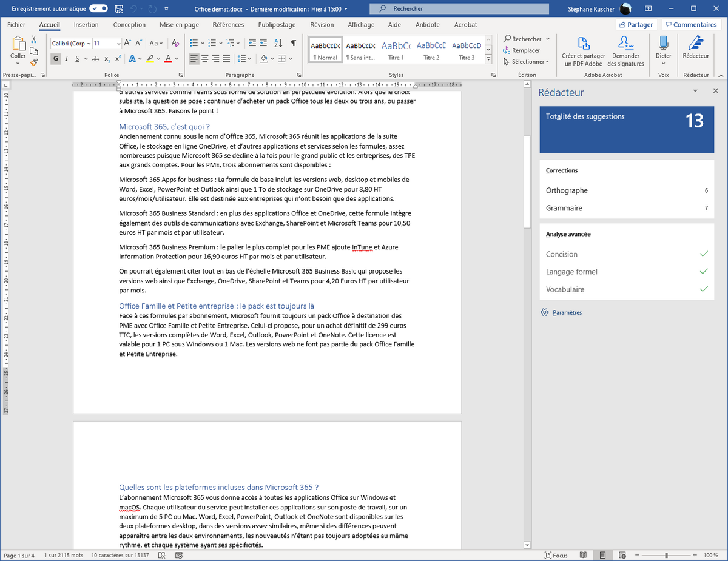Click the Remplacer replace tool
Viewport: 728px width, 561px height.
(521, 50)
